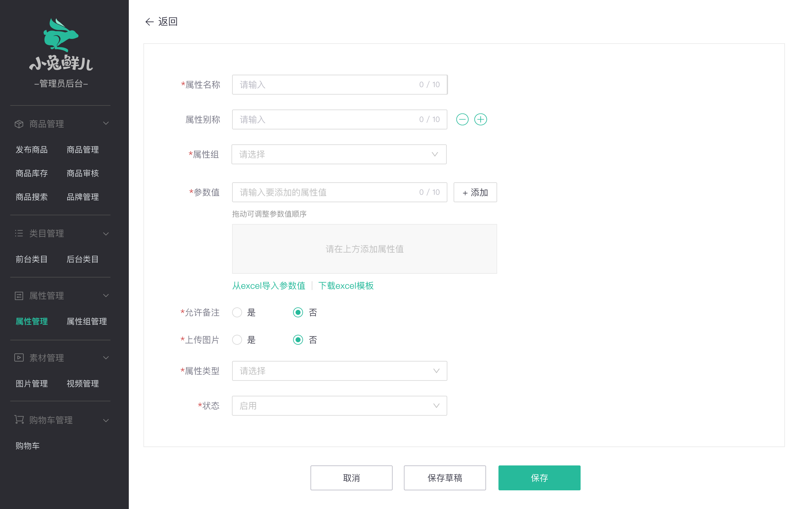The width and height of the screenshot is (812, 509).
Task: Click the 属性管理 section icon
Action: [x=19, y=296]
